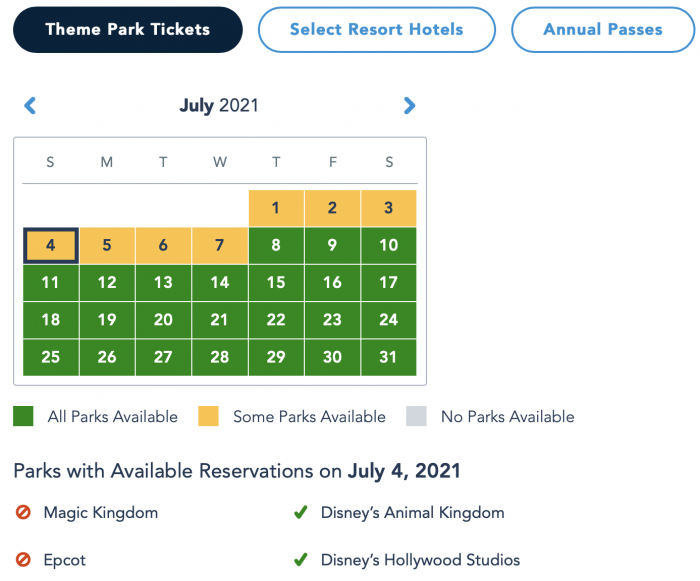
Task: Click the gray No Parks Available swatch
Action: pos(417,416)
